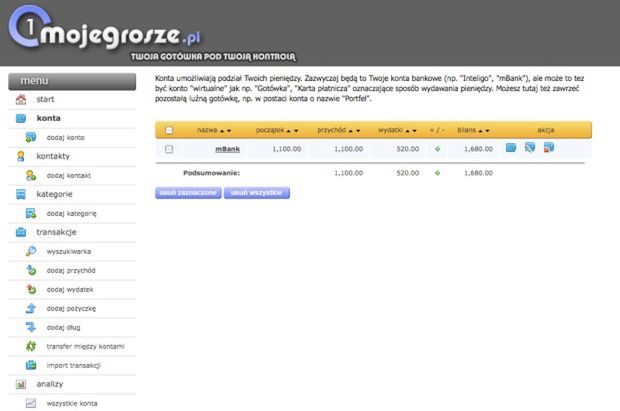Go to dodaj przychód link

tap(71, 271)
